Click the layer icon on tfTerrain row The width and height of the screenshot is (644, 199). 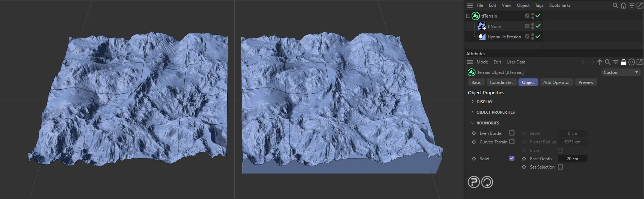click(x=527, y=16)
